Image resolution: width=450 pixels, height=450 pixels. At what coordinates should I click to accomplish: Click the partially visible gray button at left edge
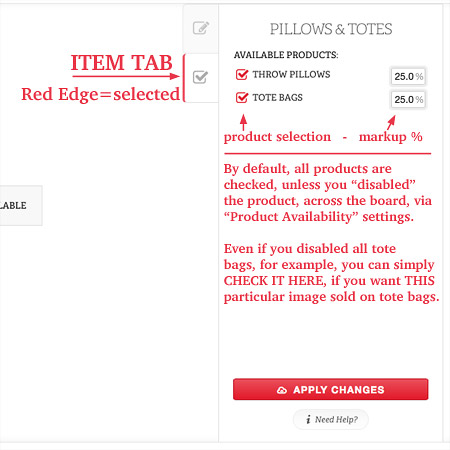pos(21,206)
